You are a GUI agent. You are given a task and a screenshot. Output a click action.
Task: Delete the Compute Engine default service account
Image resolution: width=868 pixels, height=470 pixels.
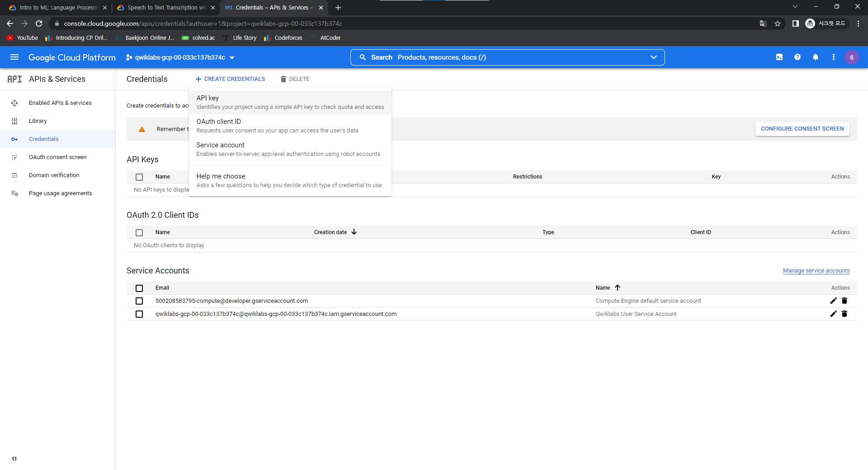pos(844,301)
